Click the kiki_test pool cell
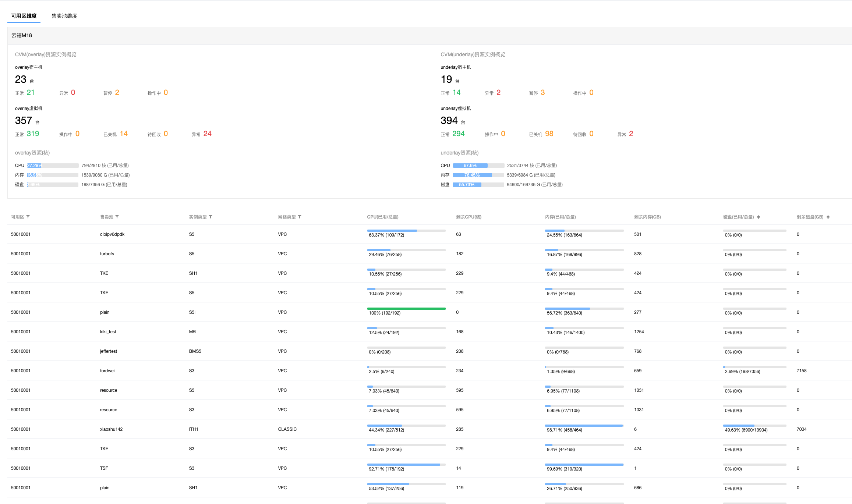The height and width of the screenshot is (504, 852). (108, 332)
